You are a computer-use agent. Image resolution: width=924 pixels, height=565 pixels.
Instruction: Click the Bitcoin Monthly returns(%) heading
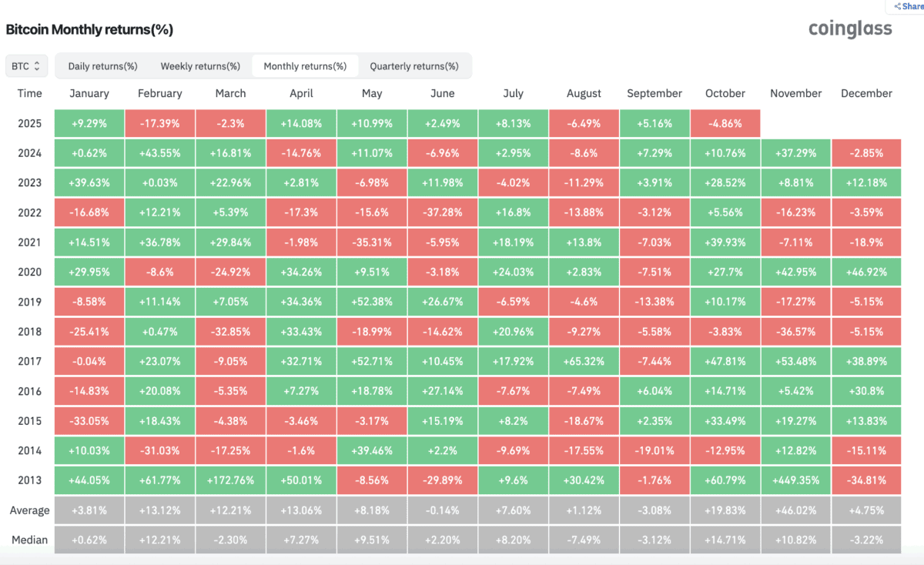pyautogui.click(x=89, y=30)
